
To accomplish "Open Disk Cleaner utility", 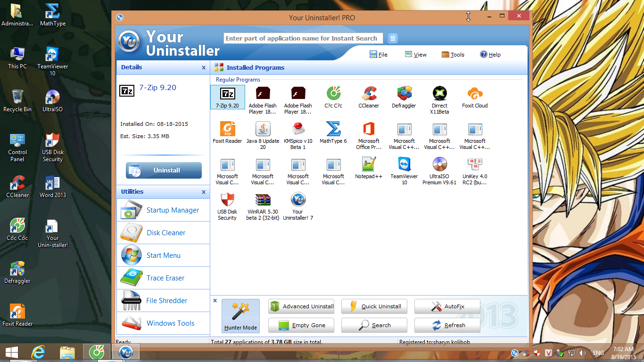I will click(x=163, y=233).
